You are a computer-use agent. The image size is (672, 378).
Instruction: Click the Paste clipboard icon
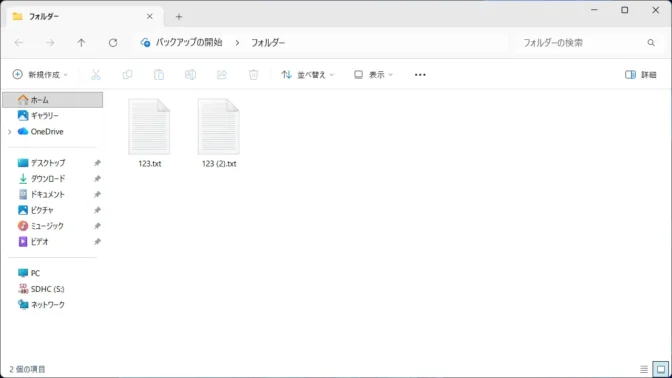pyautogui.click(x=159, y=75)
